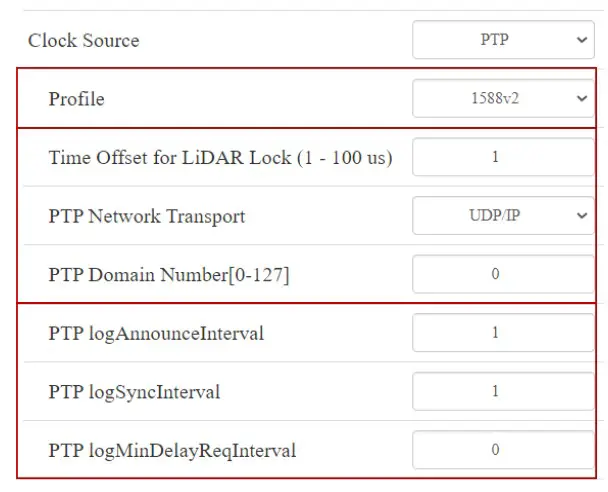This screenshot has height=492, width=608.
Task: Click the Profile label text
Action: coord(76,100)
